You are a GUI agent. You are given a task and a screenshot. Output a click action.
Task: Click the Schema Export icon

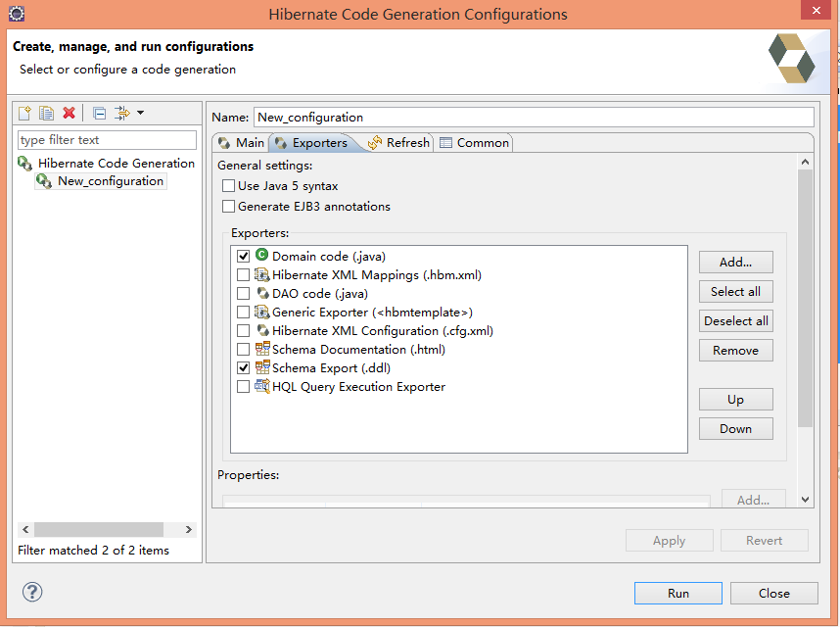click(x=262, y=367)
